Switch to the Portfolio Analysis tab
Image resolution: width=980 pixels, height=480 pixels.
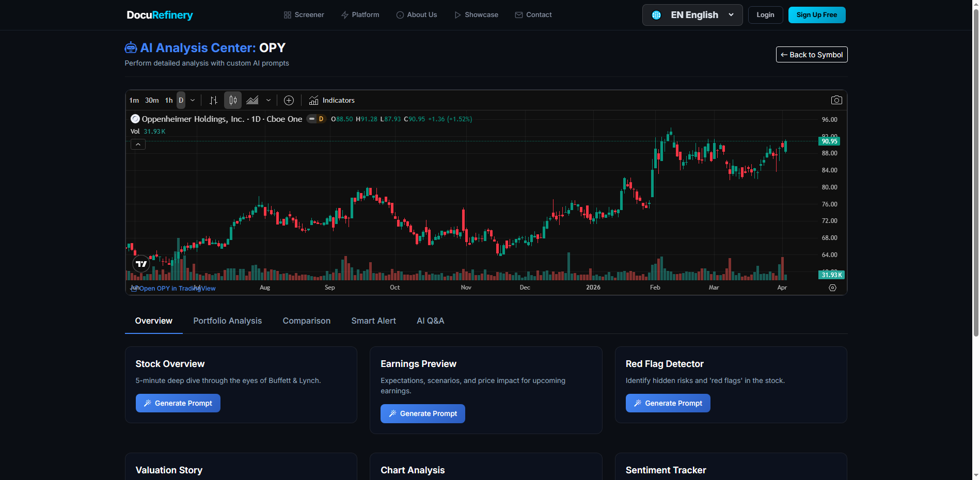coord(228,321)
